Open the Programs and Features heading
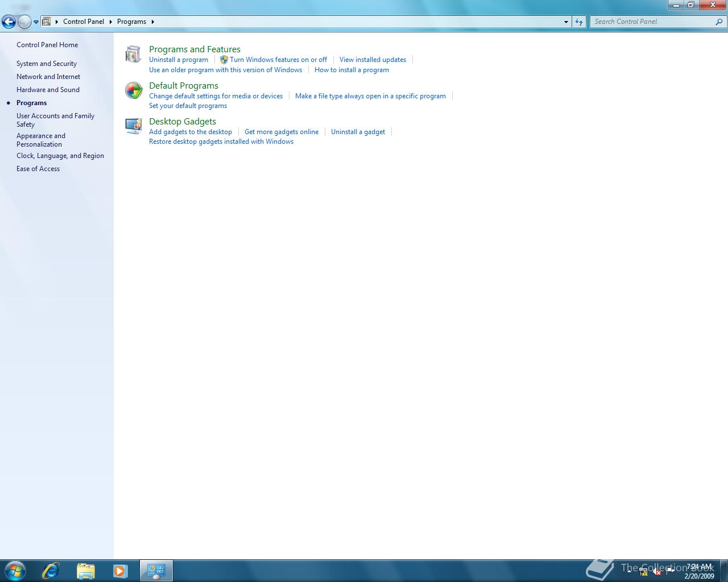This screenshot has height=582, width=728. [x=195, y=49]
